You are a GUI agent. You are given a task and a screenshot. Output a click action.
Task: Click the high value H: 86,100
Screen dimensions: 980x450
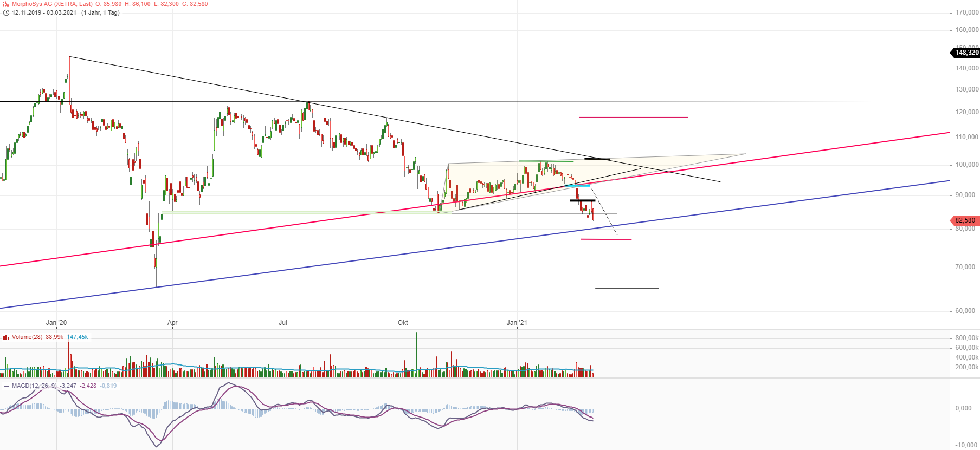[137, 4]
